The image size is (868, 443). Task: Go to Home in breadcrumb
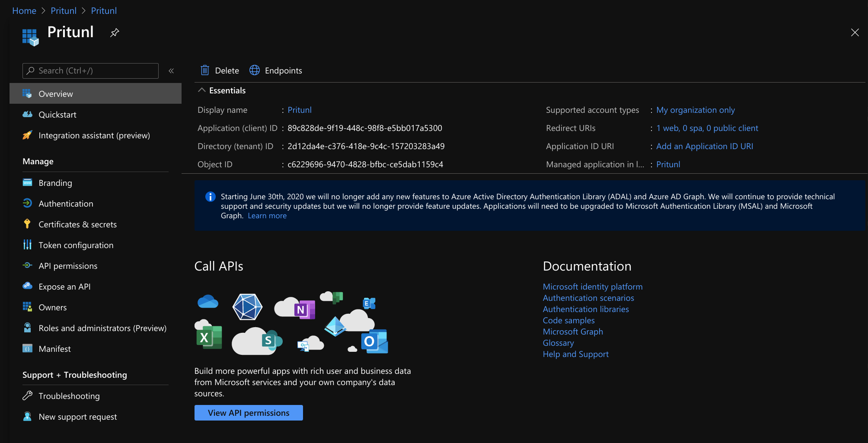[x=24, y=11]
